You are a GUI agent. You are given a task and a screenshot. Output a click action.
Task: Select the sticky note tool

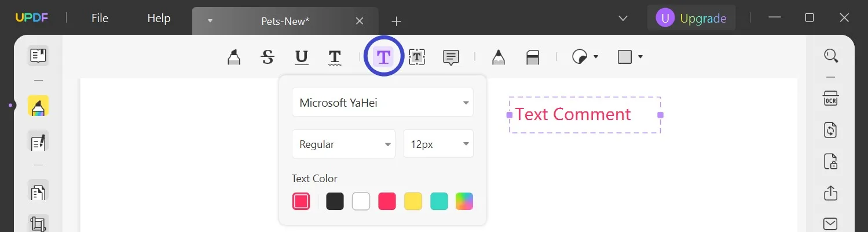coord(451,57)
